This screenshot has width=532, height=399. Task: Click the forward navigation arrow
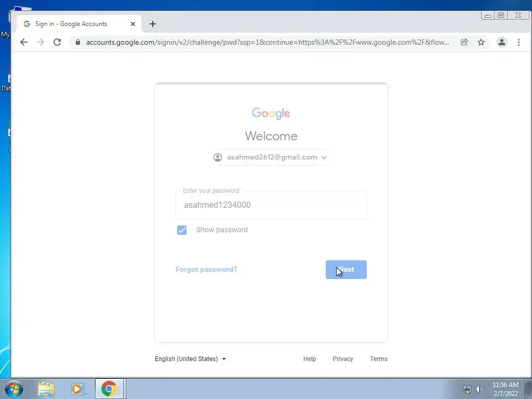pyautogui.click(x=41, y=42)
